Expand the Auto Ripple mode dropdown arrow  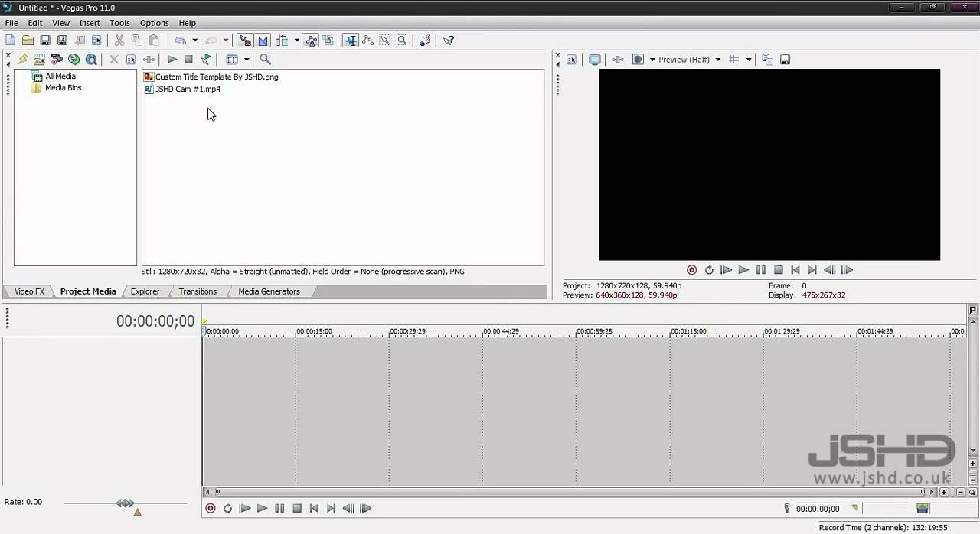(296, 41)
